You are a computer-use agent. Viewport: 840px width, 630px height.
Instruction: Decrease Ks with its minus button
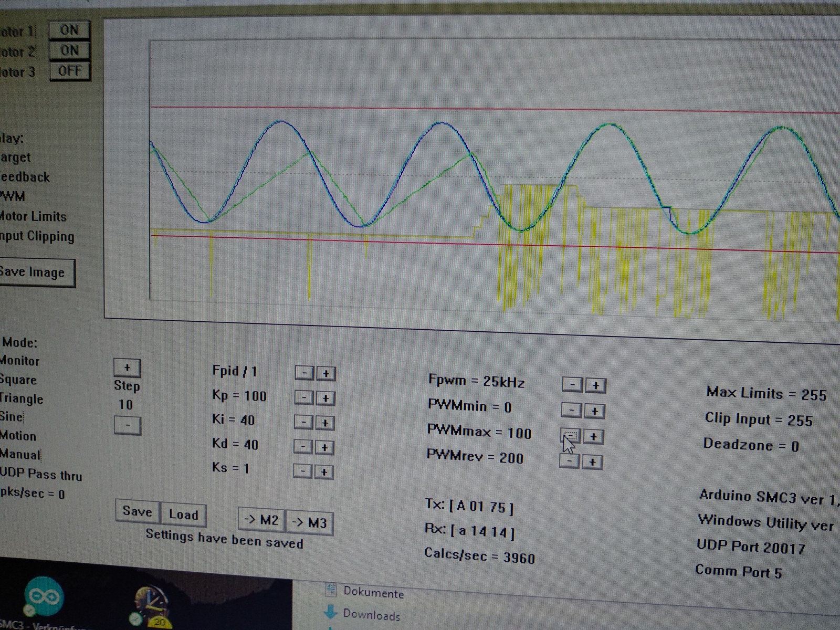pyautogui.click(x=302, y=471)
